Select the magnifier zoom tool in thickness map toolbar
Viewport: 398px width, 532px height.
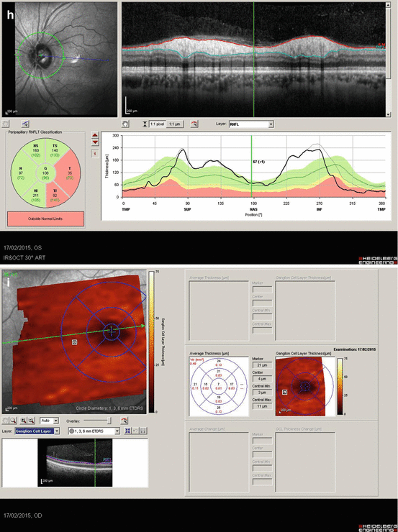(x=13, y=421)
